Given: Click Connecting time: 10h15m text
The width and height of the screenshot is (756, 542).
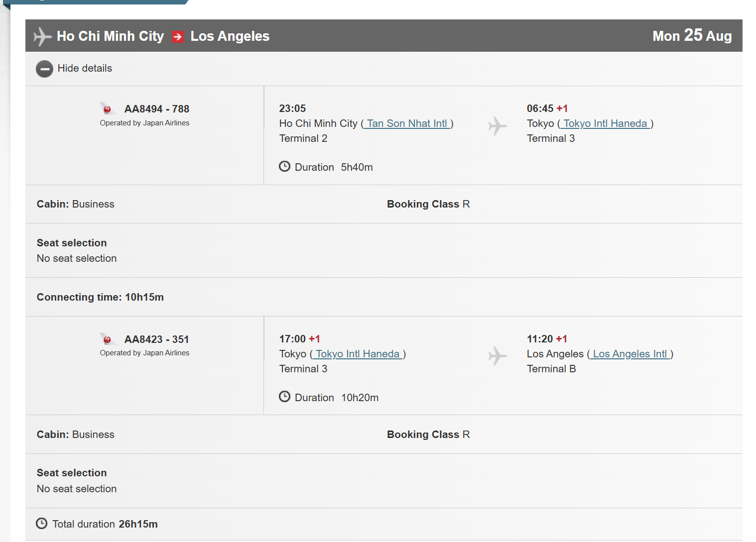Looking at the screenshot, I should point(100,297).
